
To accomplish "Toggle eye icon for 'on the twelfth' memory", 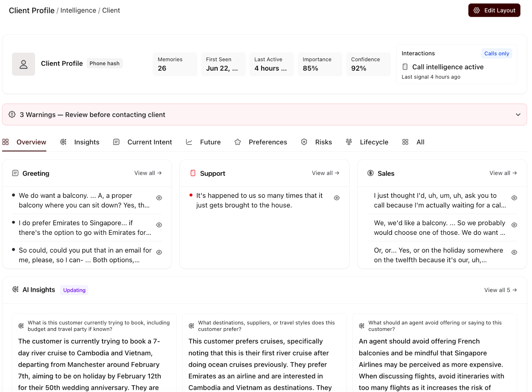I will tap(514, 252).
